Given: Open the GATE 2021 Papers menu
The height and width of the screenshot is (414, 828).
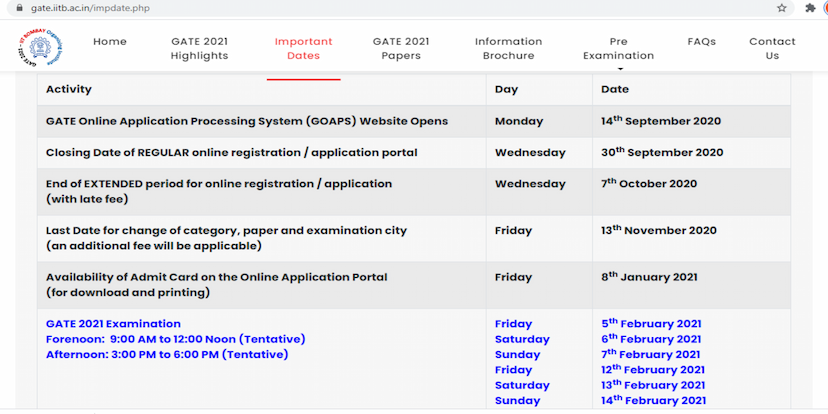Looking at the screenshot, I should [401, 48].
